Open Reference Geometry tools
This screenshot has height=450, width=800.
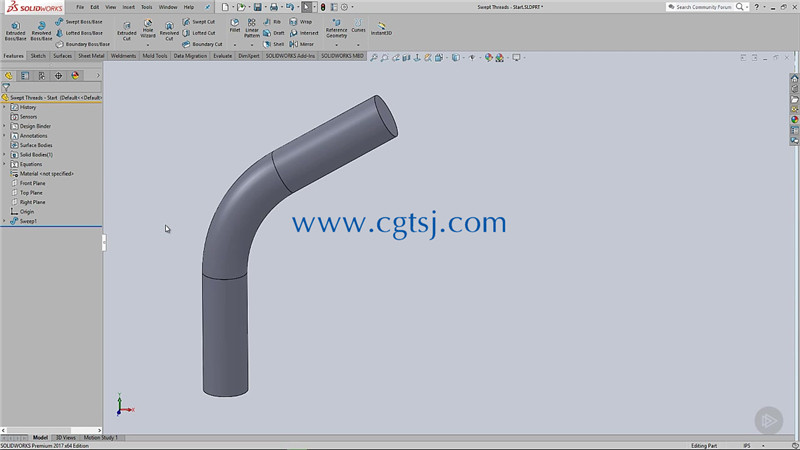pyautogui.click(x=336, y=29)
